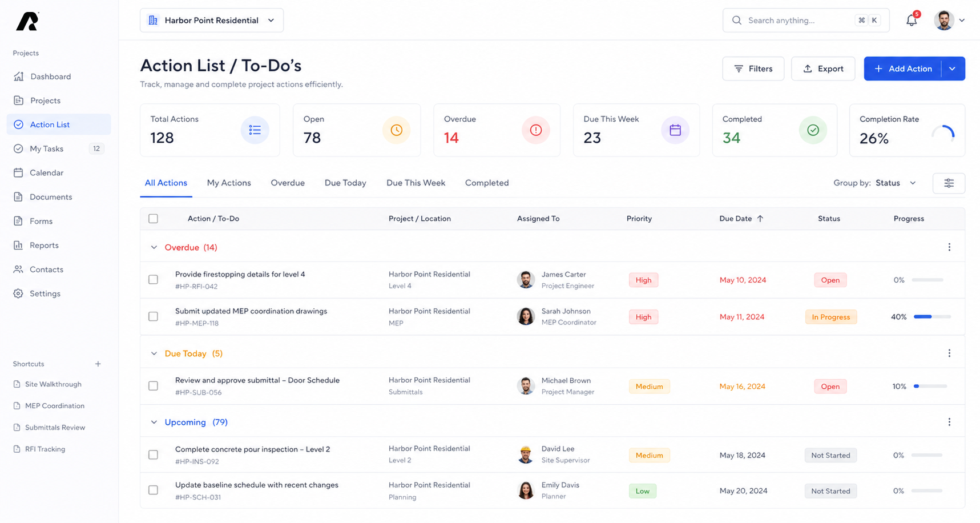
Task: Collapse the Overdue (14) group
Action: 154,247
